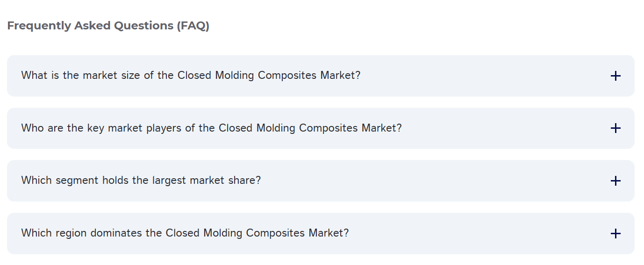Click empty area of the largest market share row
The image size is (644, 265).
[x=435, y=181]
